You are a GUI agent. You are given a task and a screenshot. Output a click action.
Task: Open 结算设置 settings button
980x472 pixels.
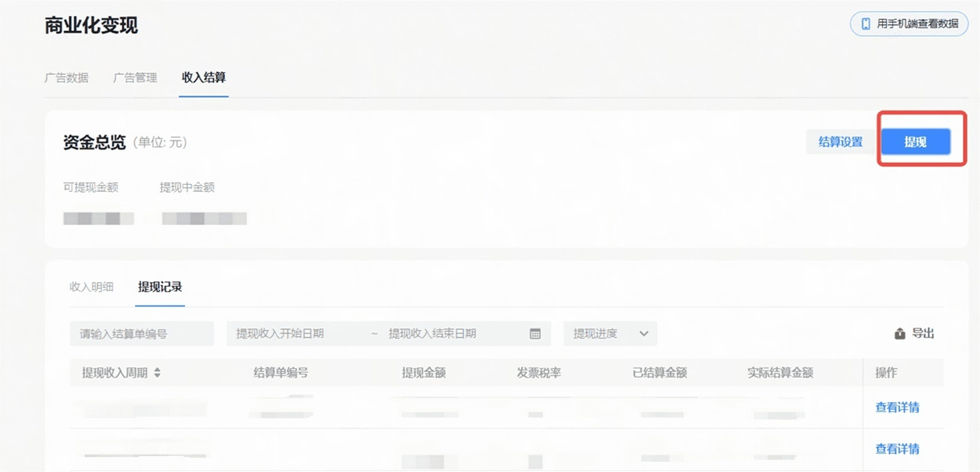click(840, 142)
